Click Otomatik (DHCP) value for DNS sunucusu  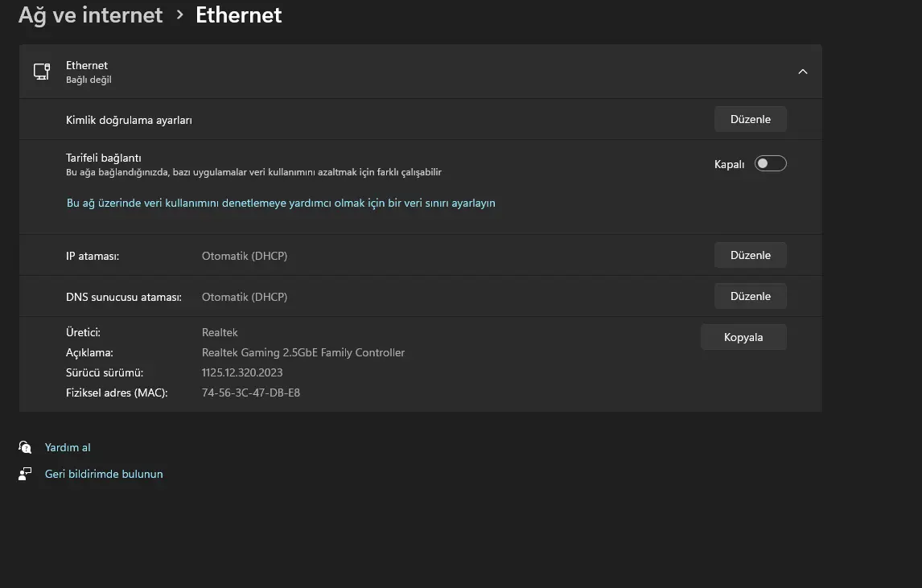pos(245,297)
